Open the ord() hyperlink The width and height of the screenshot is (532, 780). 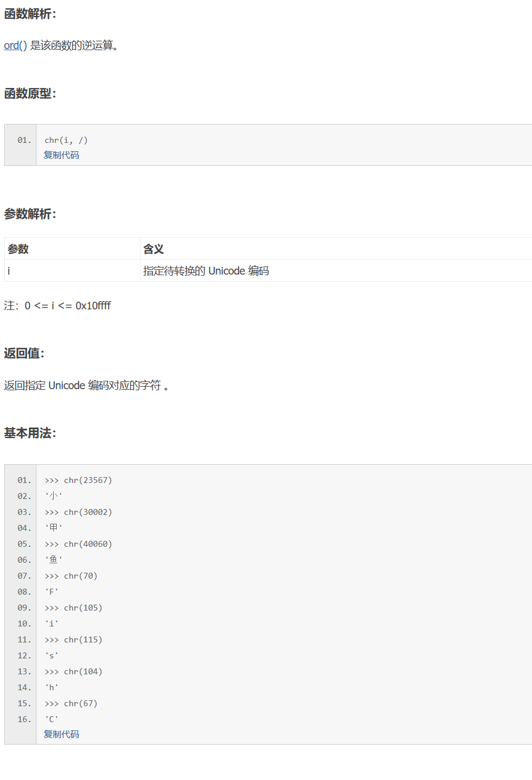13,45
